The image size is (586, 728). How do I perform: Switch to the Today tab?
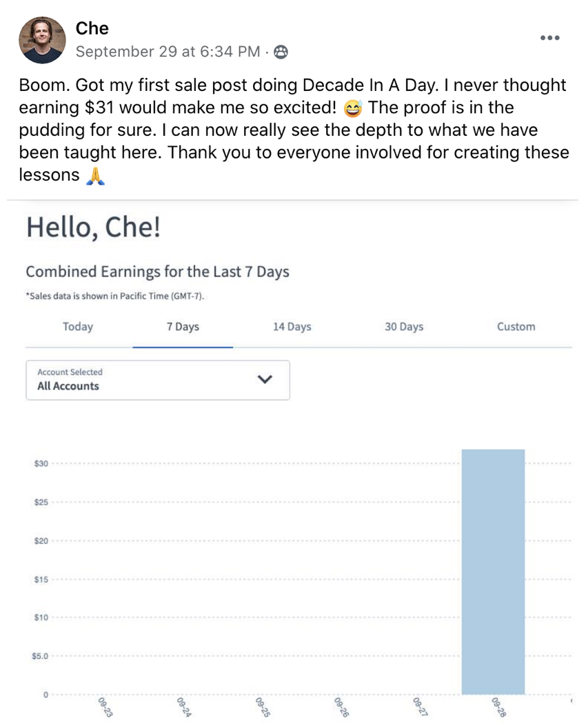point(78,327)
